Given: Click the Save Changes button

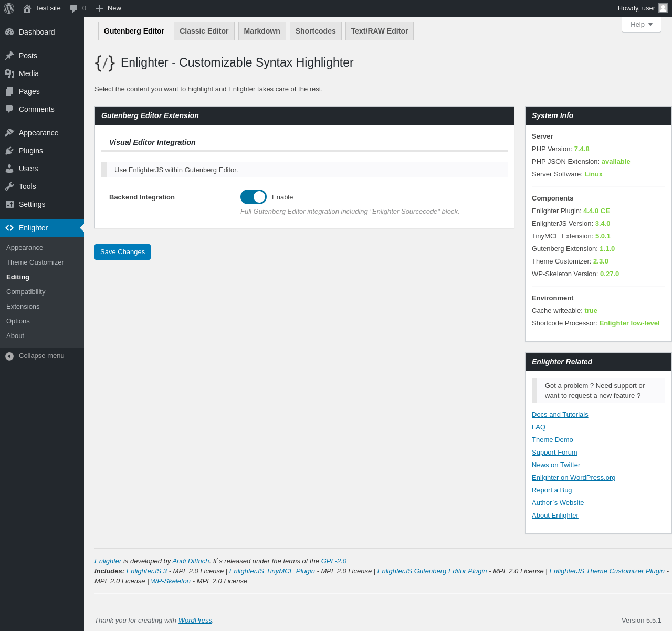Looking at the screenshot, I should click(x=122, y=252).
